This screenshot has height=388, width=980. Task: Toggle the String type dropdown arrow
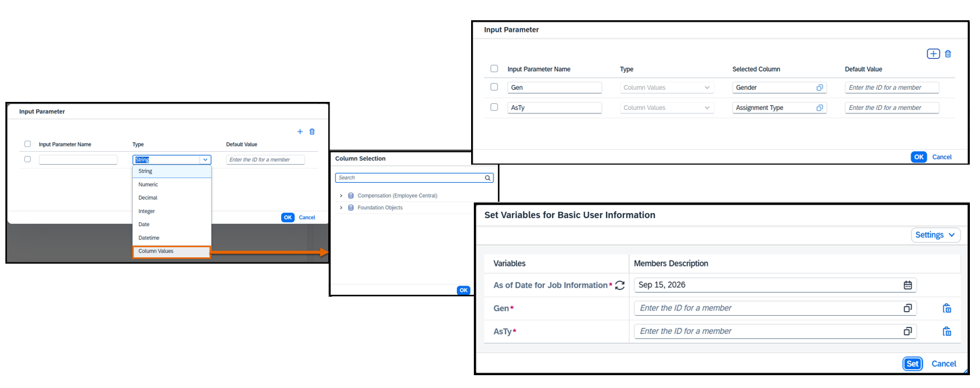coord(205,160)
